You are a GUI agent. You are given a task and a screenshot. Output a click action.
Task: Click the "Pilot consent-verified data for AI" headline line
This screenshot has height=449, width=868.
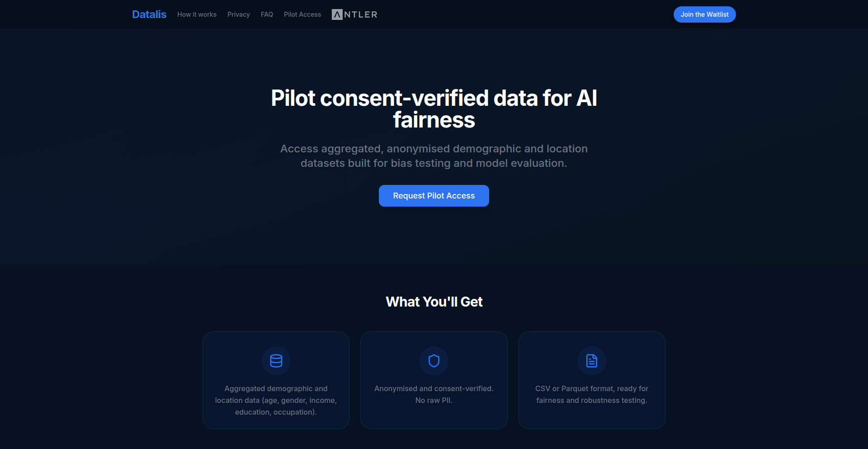click(434, 98)
